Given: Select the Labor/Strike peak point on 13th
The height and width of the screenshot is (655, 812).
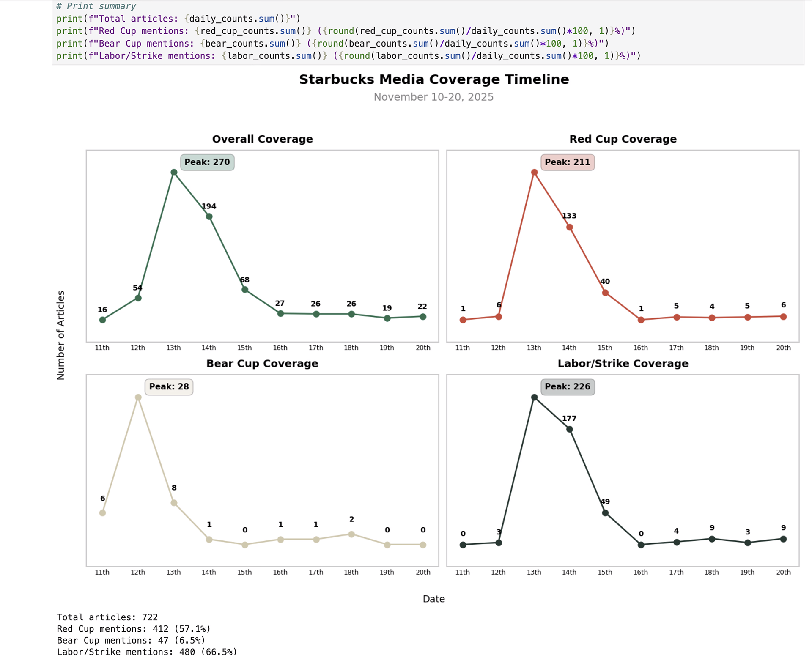Looking at the screenshot, I should (x=534, y=397).
